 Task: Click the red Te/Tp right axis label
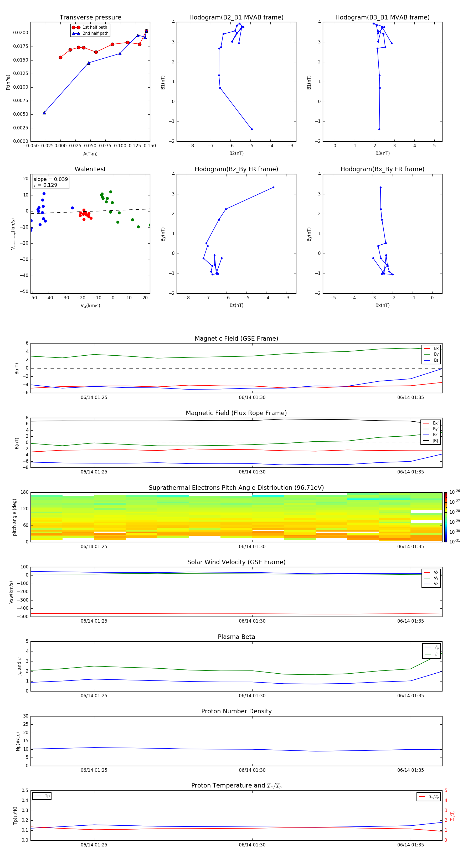pyautogui.click(x=453, y=815)
